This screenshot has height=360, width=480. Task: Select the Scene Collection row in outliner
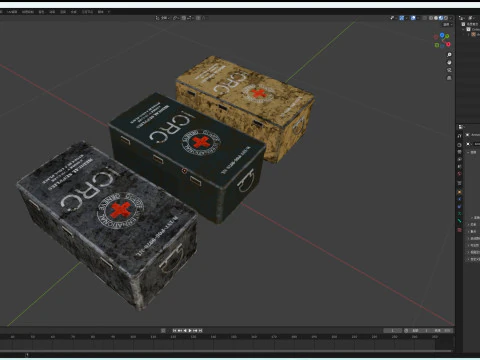coord(471,24)
